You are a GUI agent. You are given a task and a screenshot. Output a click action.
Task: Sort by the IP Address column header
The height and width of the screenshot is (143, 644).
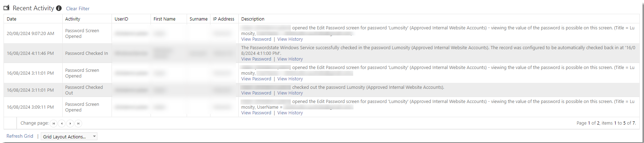(224, 19)
